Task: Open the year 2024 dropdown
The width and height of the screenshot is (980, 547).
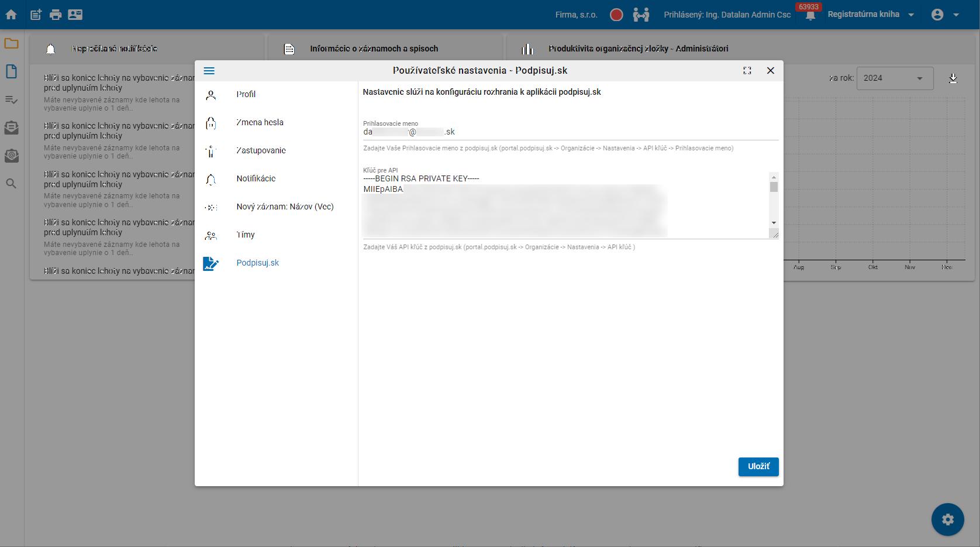Action: pos(894,78)
